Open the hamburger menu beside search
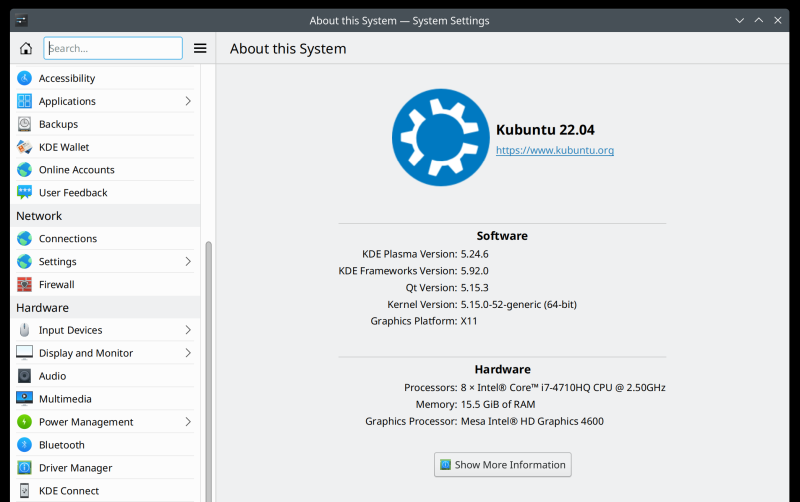Screen dimensions: 800x502 pyautogui.click(x=200, y=48)
